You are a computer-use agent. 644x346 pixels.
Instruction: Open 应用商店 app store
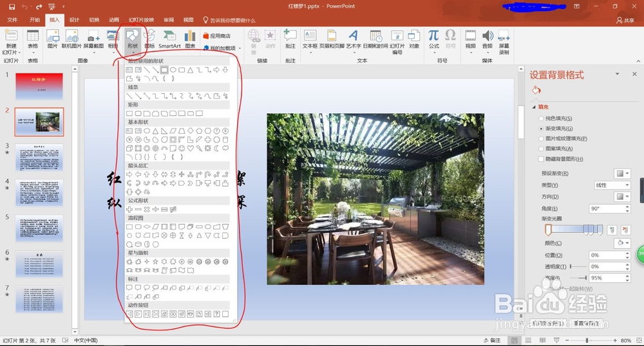click(x=217, y=35)
